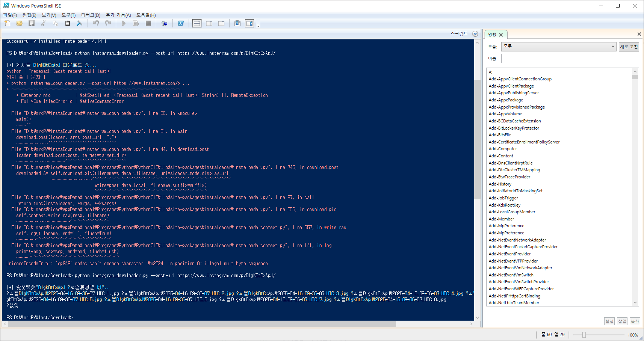Select Add-AppvClientConnectionGroup in command list

tap(520, 79)
